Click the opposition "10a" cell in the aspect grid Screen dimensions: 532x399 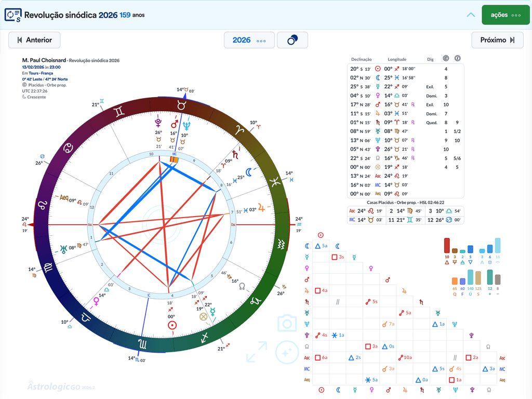point(405,357)
